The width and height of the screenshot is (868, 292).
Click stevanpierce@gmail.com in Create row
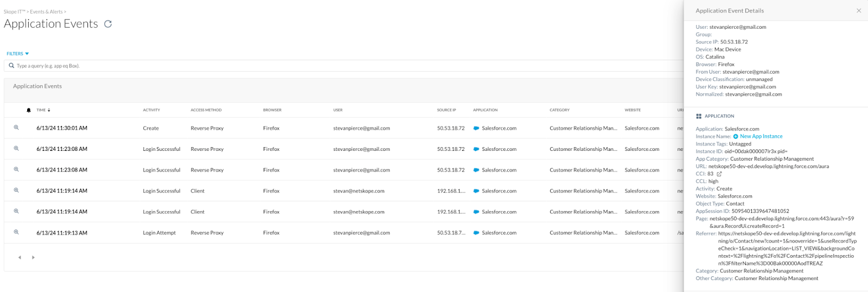pos(362,129)
